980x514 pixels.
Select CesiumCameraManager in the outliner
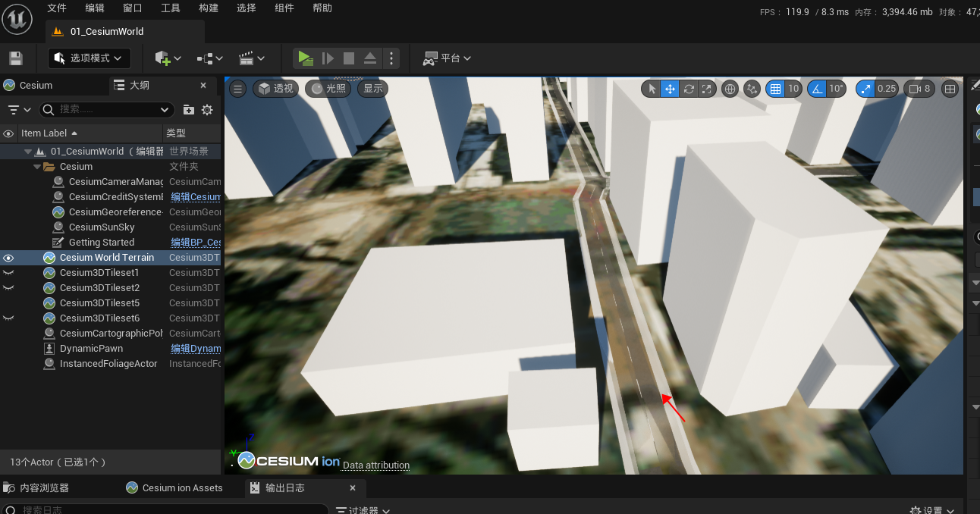[116, 182]
